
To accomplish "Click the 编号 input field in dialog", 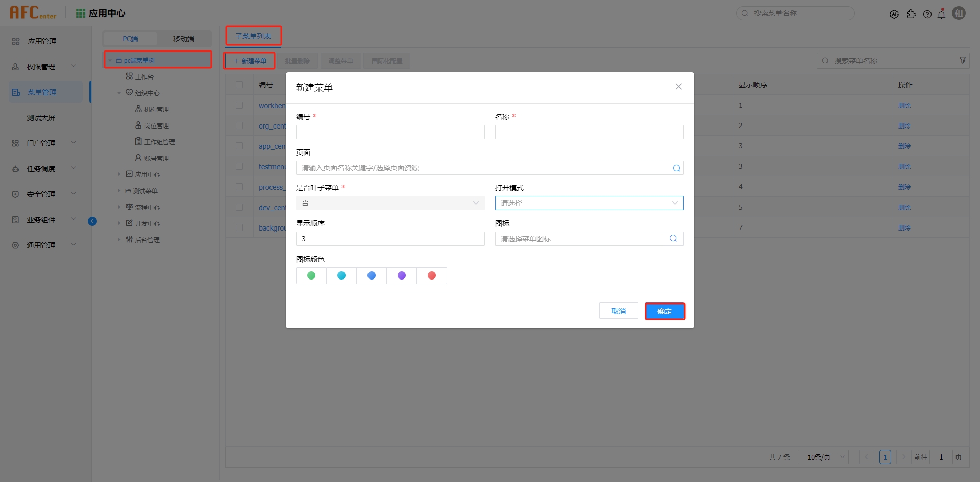I will 390,132.
